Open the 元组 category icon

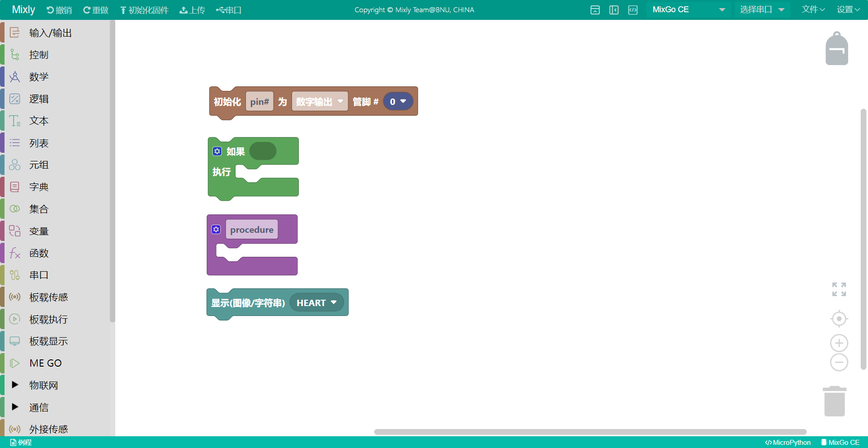pyautogui.click(x=14, y=165)
